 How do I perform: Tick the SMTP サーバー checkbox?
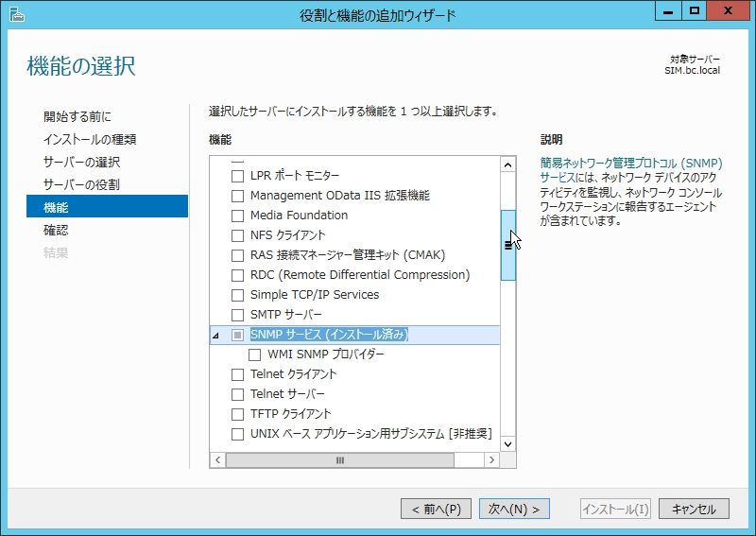pos(238,315)
